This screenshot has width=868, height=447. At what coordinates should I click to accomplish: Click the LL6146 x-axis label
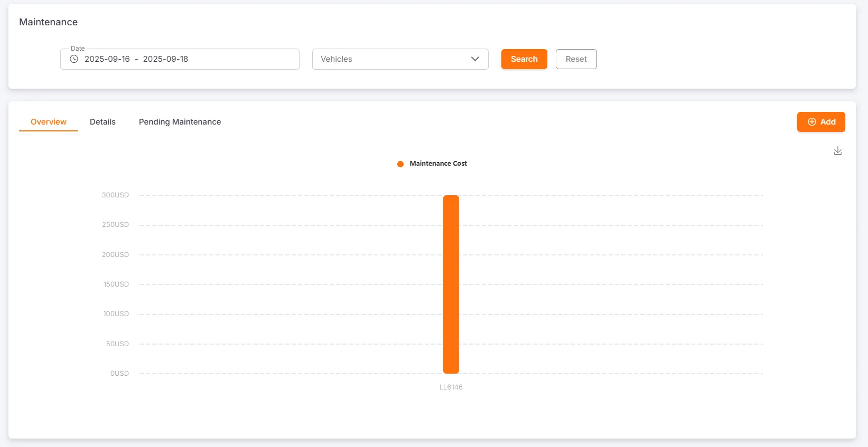(x=451, y=387)
